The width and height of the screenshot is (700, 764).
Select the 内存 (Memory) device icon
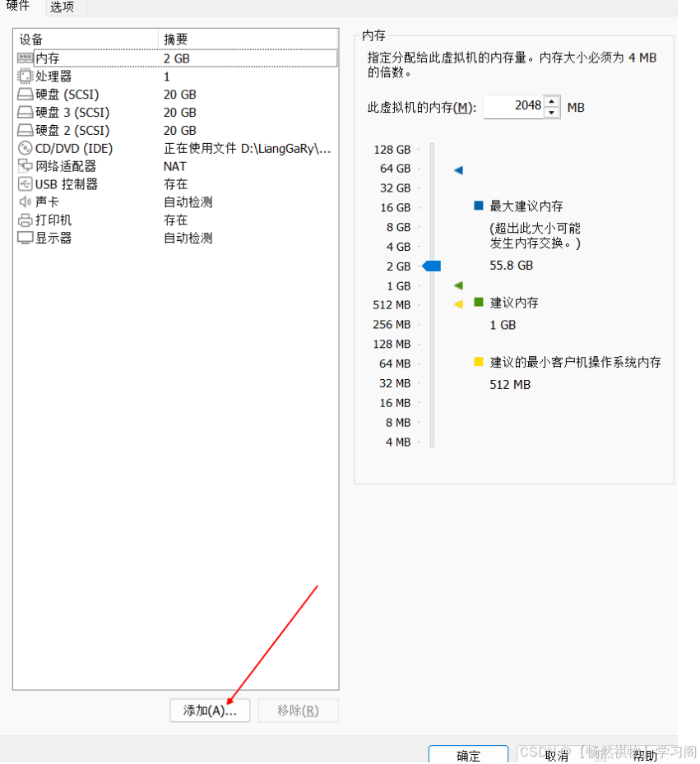[25, 58]
